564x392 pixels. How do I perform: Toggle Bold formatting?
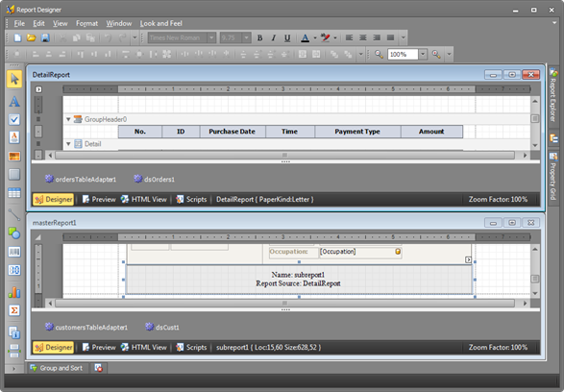[259, 37]
